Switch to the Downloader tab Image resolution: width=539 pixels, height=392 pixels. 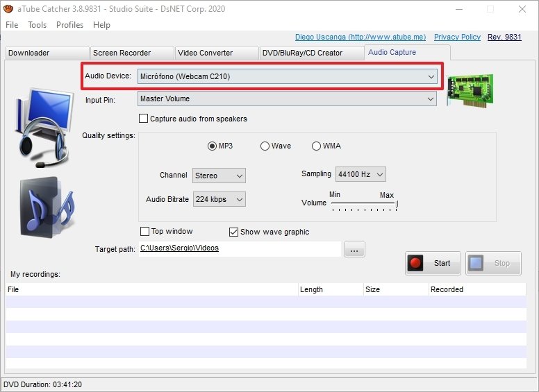(47, 53)
